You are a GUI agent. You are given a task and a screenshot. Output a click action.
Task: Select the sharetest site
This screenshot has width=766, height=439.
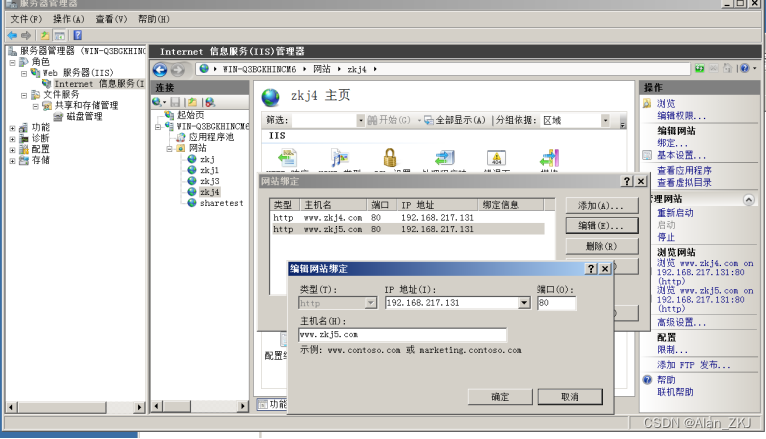[x=221, y=203]
